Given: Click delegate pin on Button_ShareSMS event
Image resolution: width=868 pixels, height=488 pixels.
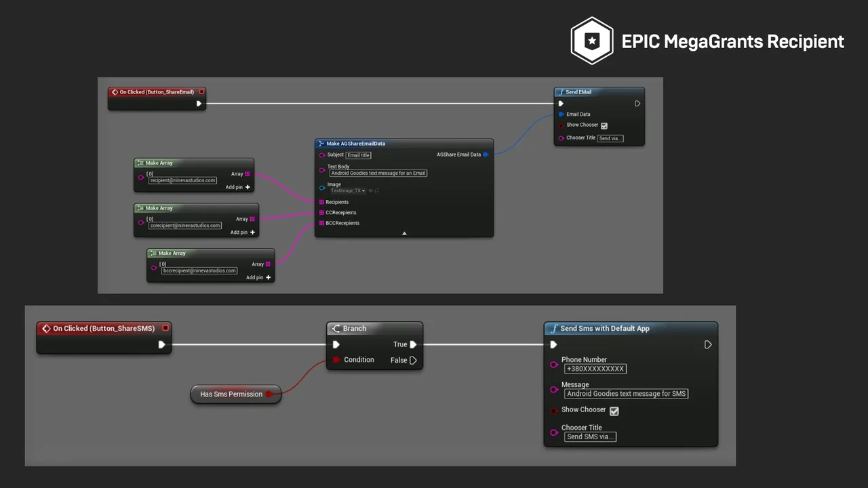Looking at the screenshot, I should click(165, 329).
